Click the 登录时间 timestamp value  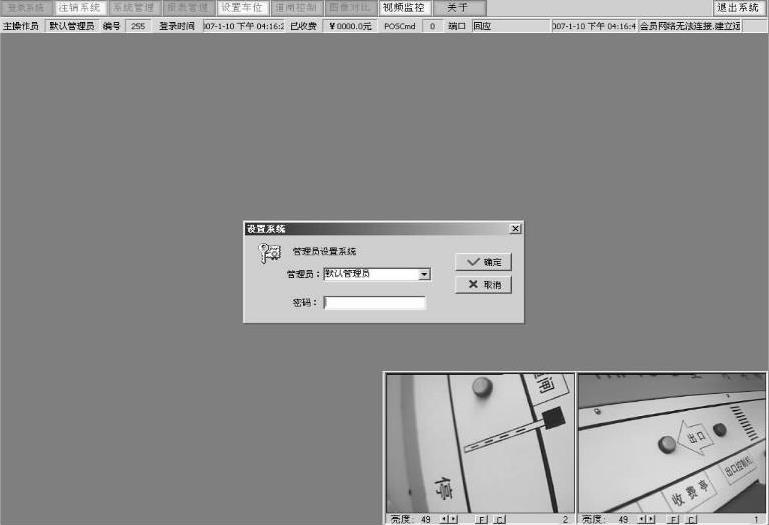point(244,26)
